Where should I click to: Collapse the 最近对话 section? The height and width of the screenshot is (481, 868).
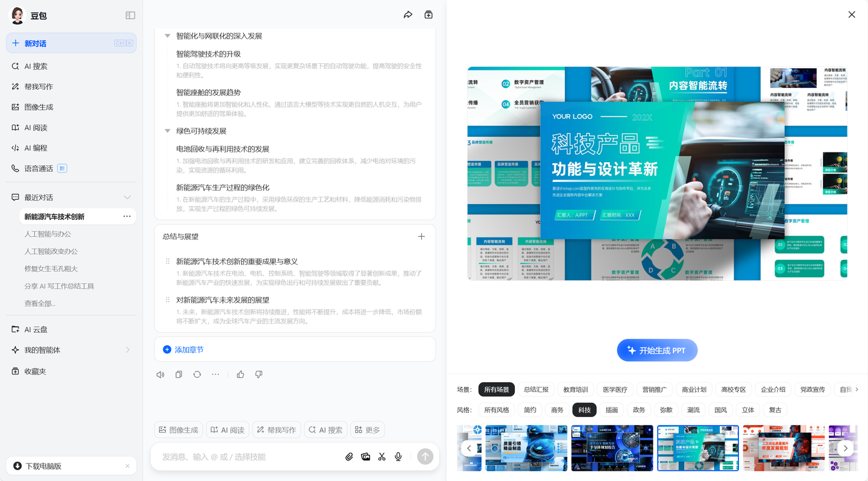(x=127, y=196)
